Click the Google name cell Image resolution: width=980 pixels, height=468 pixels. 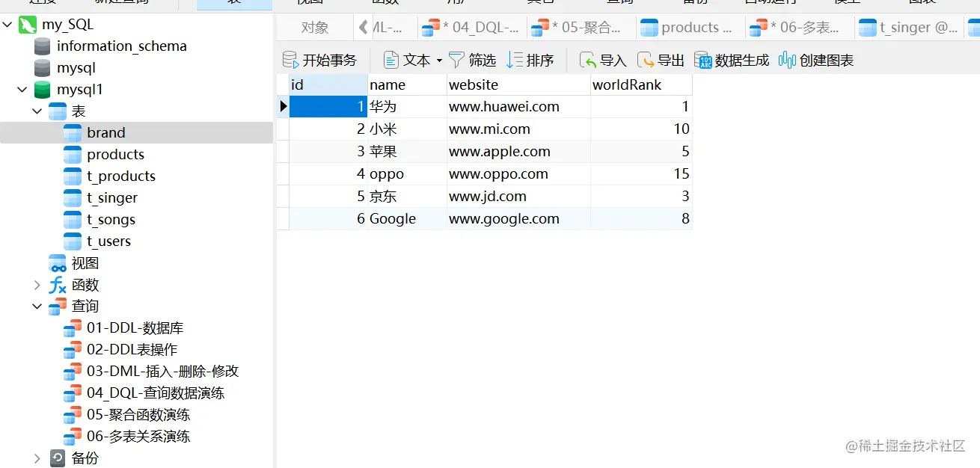tap(407, 219)
